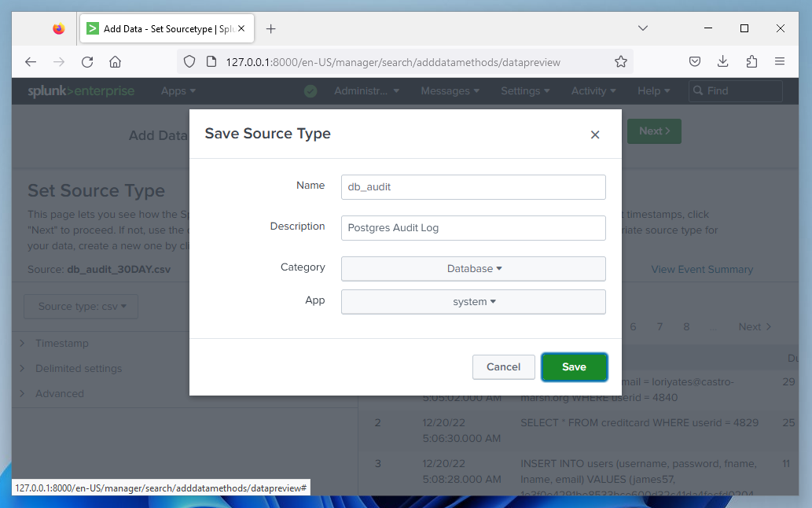
Task: Open the Apps menu
Action: coord(178,91)
